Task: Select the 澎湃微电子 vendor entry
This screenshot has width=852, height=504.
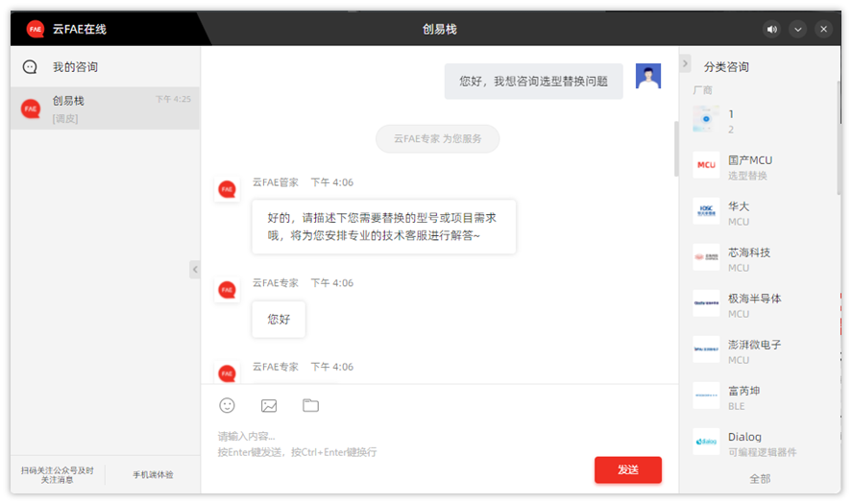Action: point(754,351)
